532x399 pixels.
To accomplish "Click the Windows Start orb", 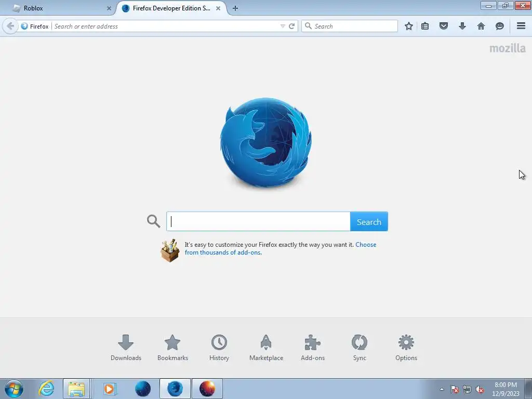I will pyautogui.click(x=14, y=389).
